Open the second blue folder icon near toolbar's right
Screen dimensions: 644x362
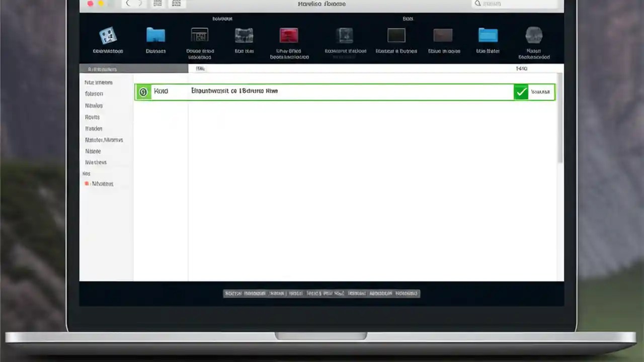click(487, 35)
